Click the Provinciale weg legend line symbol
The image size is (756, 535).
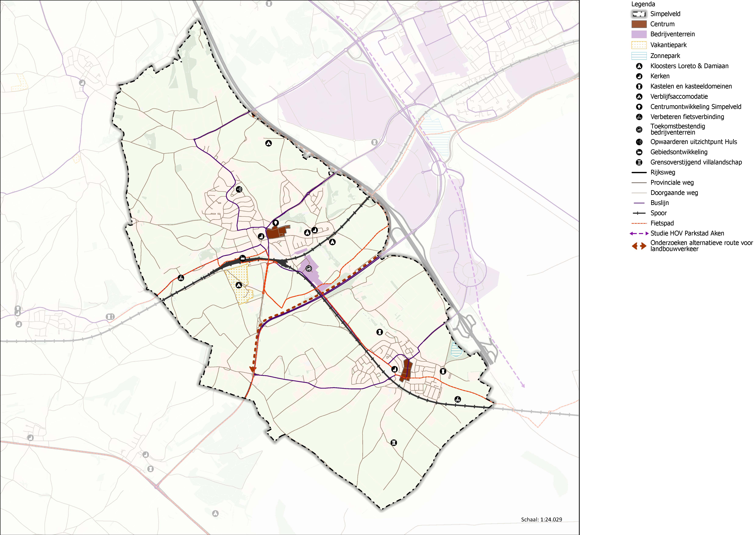point(639,183)
